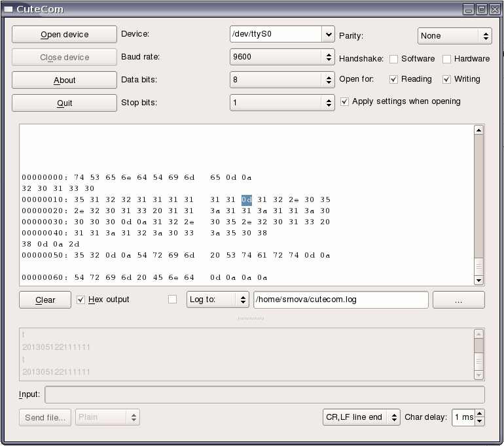Increase Char delay with up arrow

click(x=480, y=413)
